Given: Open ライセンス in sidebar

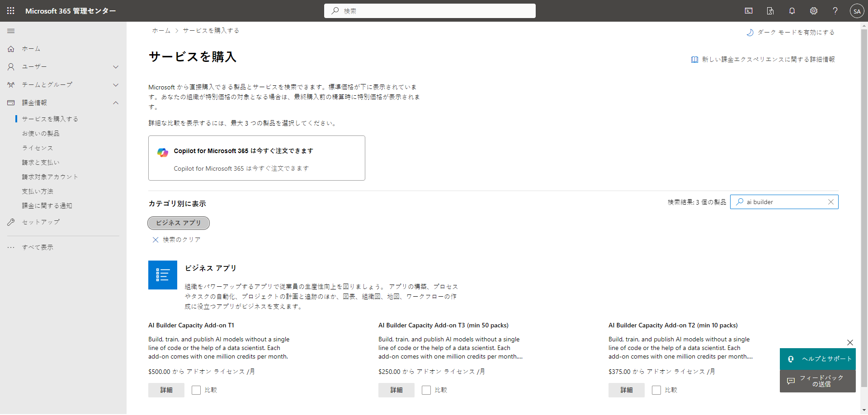Looking at the screenshot, I should click(38, 148).
